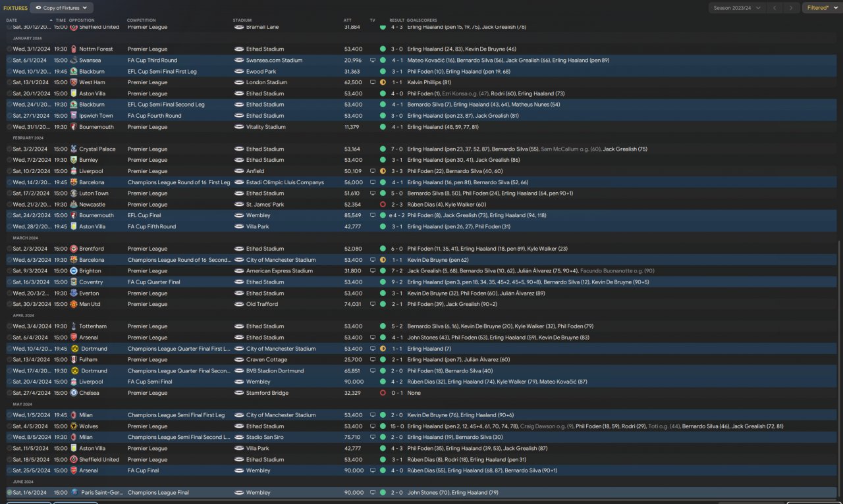Click the stadium icon beside Stadio San Siro
Image resolution: width=843 pixels, height=504 pixels.
tap(239, 438)
